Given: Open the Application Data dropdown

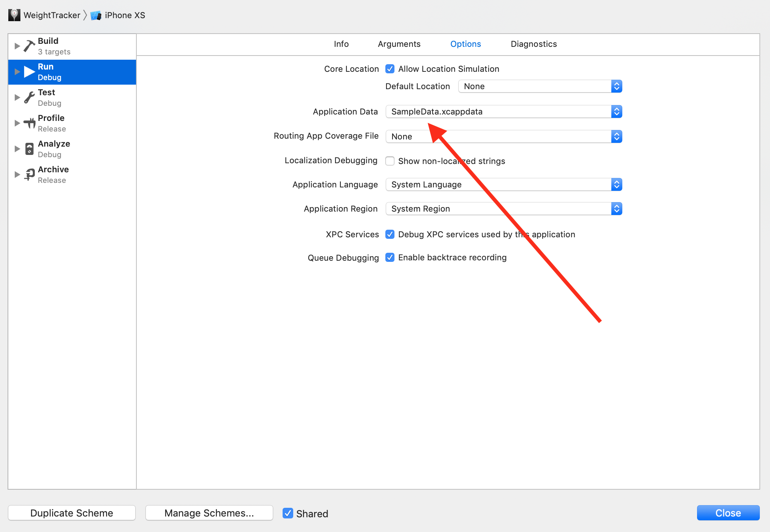Looking at the screenshot, I should click(504, 111).
